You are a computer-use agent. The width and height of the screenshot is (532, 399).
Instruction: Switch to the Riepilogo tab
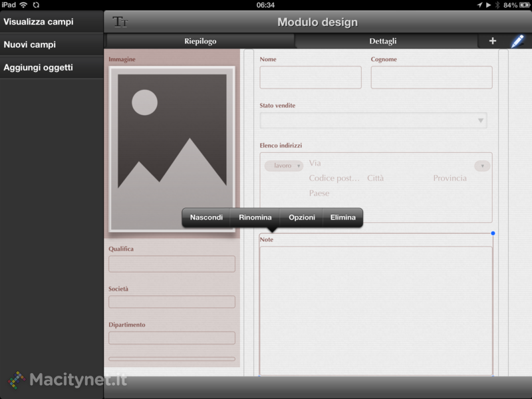coord(200,41)
